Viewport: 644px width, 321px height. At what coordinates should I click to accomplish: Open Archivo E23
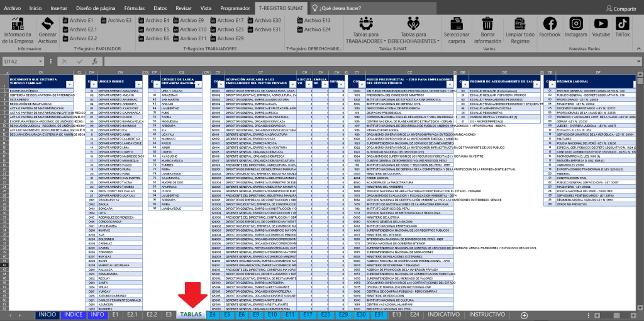pos(227,29)
